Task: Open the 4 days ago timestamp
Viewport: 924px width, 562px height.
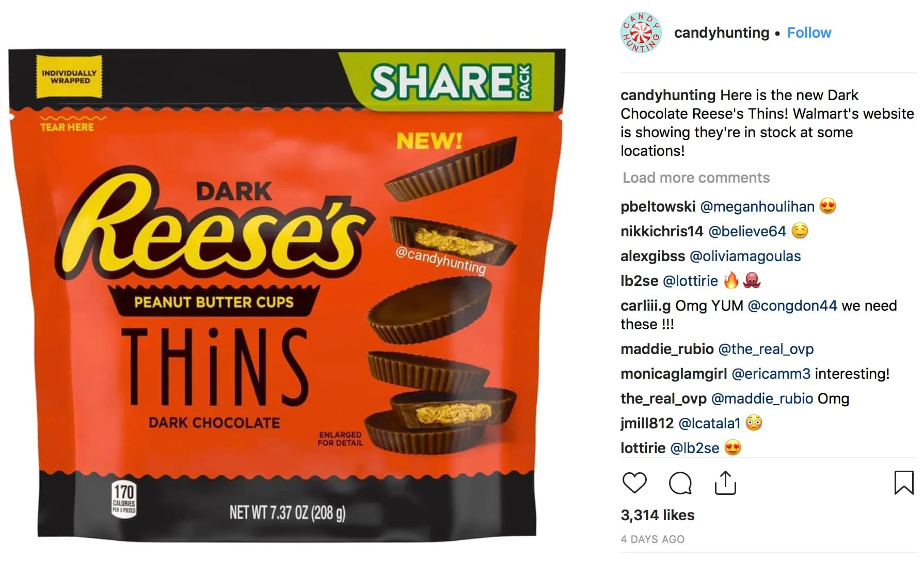Action: click(652, 539)
